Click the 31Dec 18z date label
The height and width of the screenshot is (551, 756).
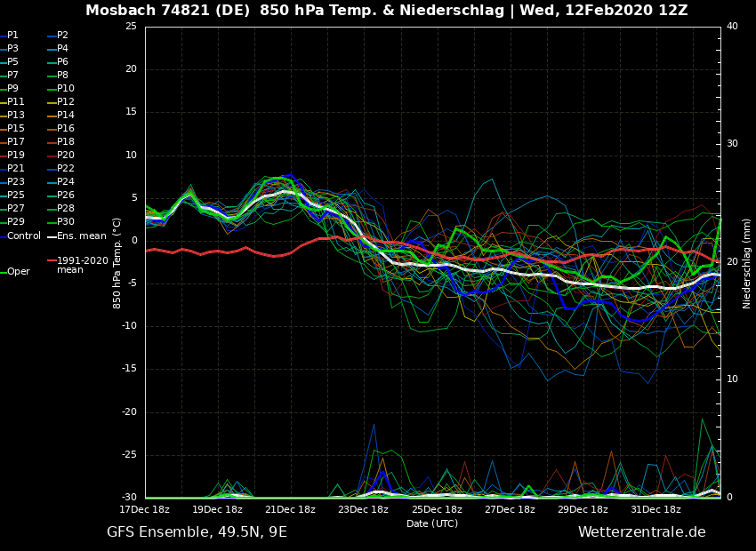click(x=655, y=510)
